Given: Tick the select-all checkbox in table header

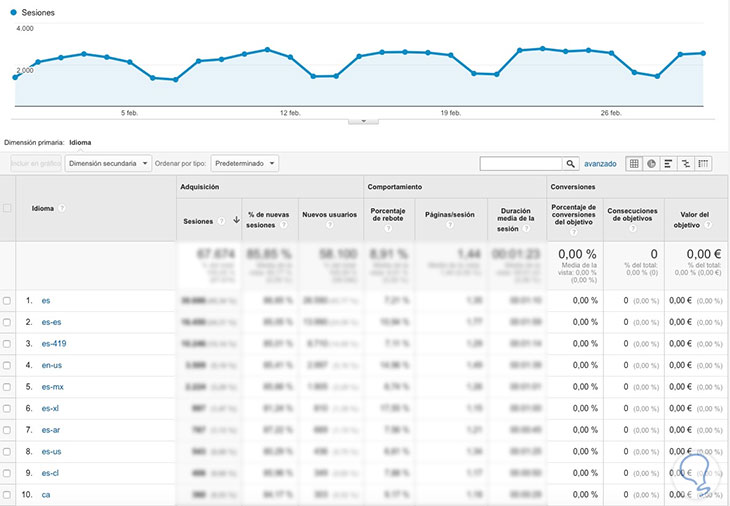Looking at the screenshot, I should tap(7, 208).
